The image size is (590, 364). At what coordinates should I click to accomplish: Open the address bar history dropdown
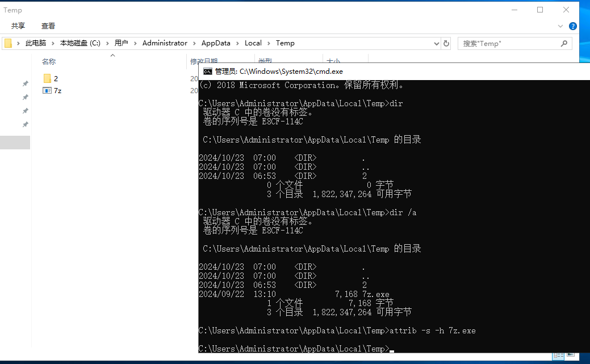coord(437,44)
